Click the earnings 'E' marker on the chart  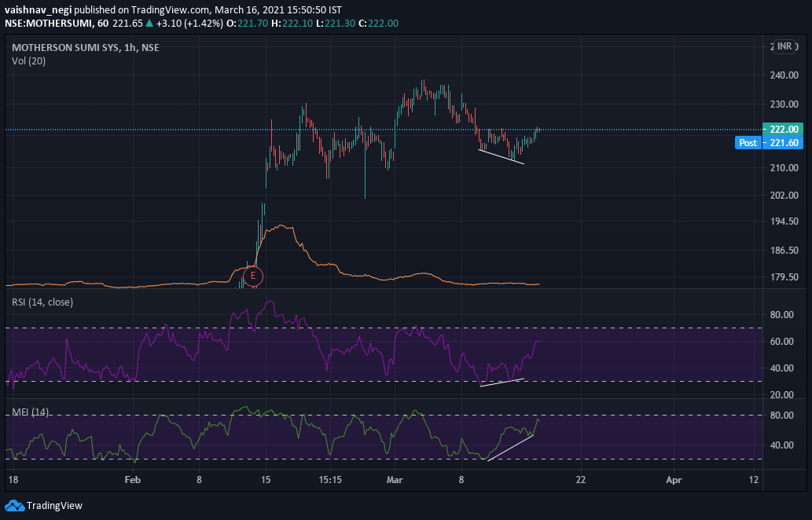click(252, 276)
